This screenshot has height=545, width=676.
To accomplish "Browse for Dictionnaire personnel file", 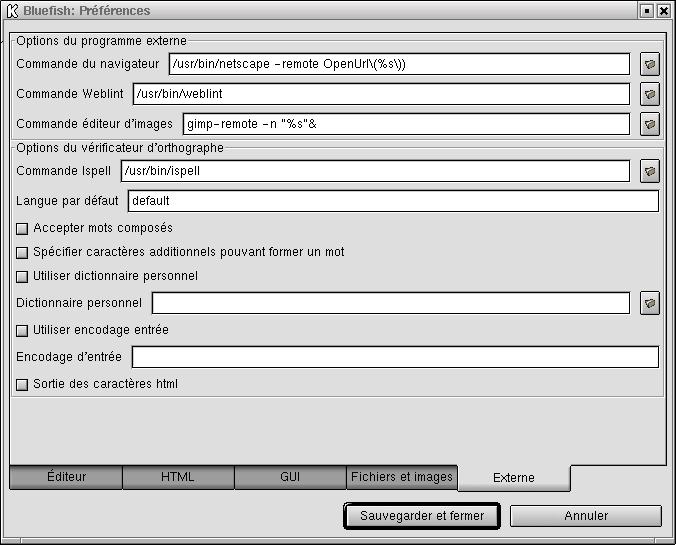I will tap(650, 303).
